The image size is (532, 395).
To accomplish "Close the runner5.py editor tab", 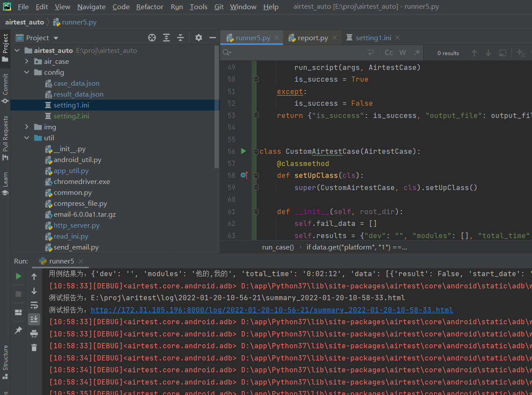I will (277, 38).
